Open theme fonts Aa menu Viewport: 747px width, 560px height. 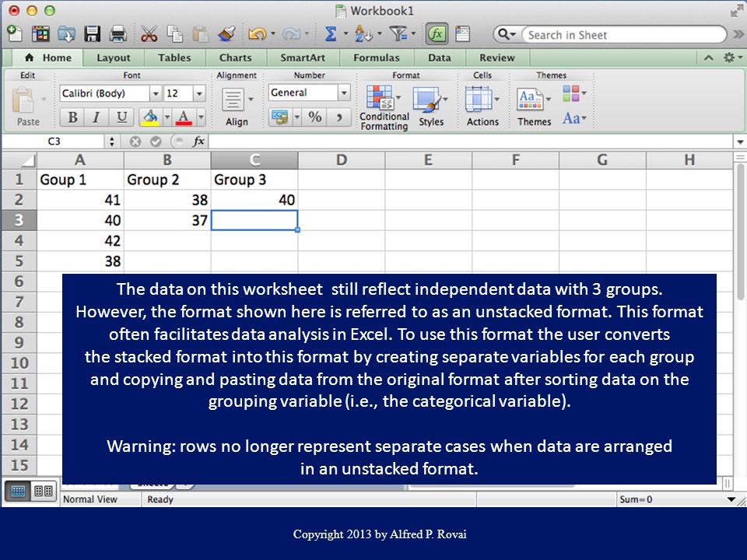(574, 118)
